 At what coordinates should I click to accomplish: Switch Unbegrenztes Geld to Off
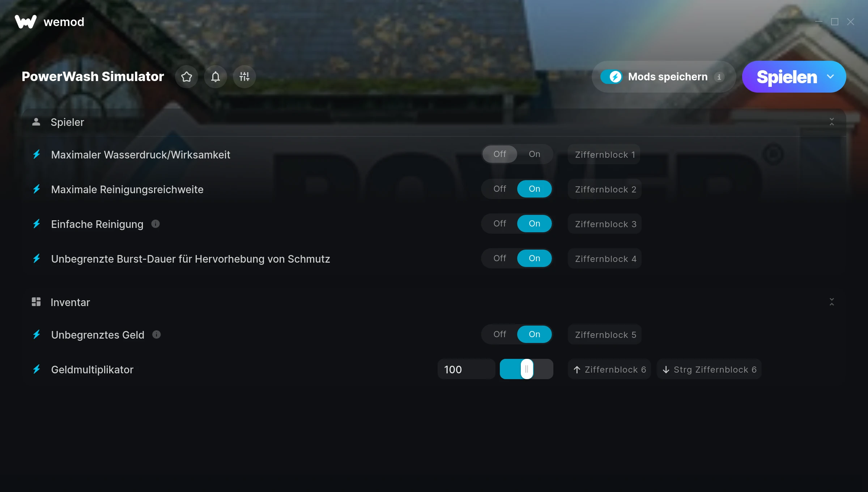[500, 334]
